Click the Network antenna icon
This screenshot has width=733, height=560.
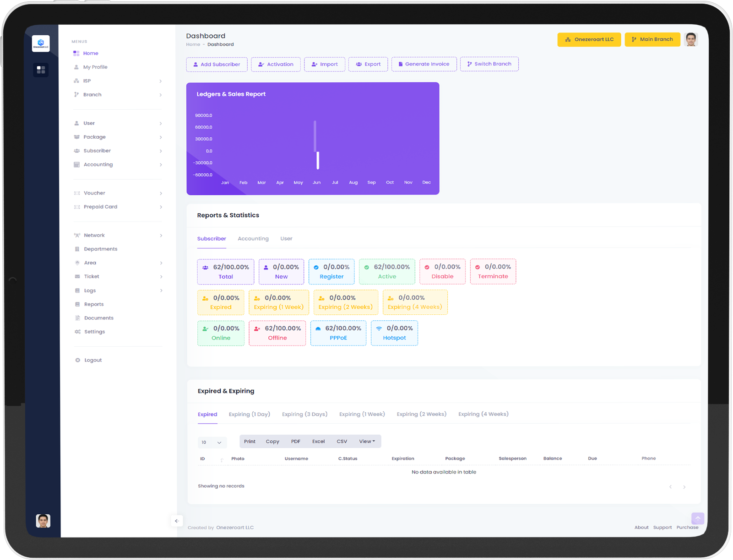pyautogui.click(x=77, y=235)
